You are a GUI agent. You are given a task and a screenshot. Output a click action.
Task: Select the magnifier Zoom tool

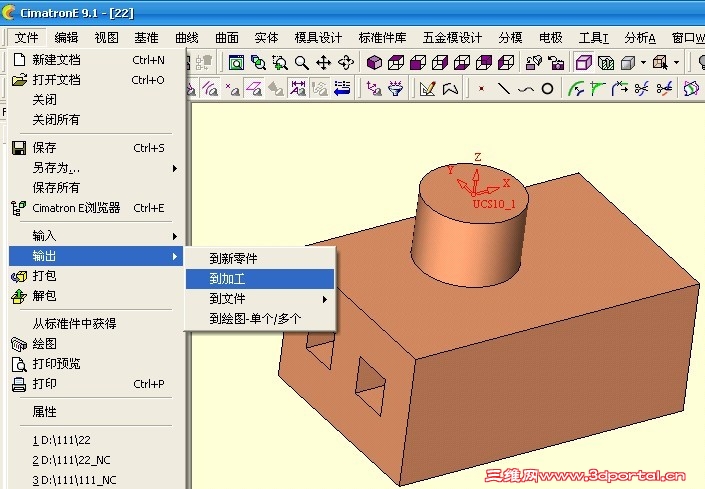pos(302,62)
